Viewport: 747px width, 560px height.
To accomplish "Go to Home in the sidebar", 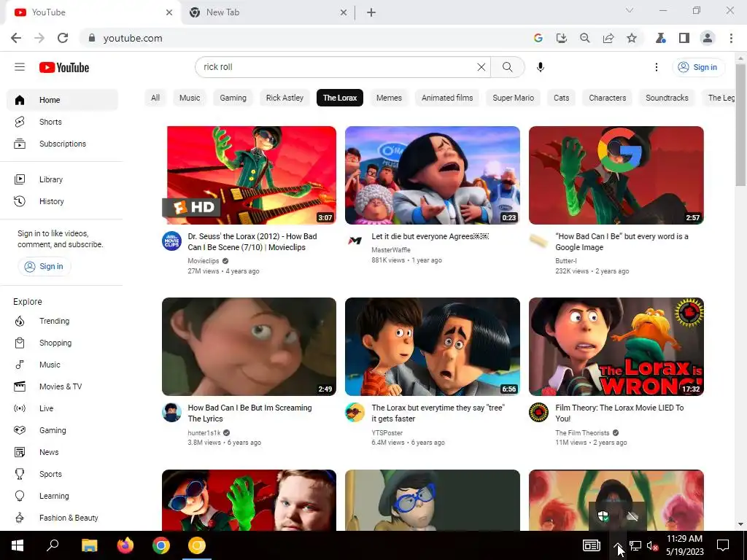I will point(63,100).
